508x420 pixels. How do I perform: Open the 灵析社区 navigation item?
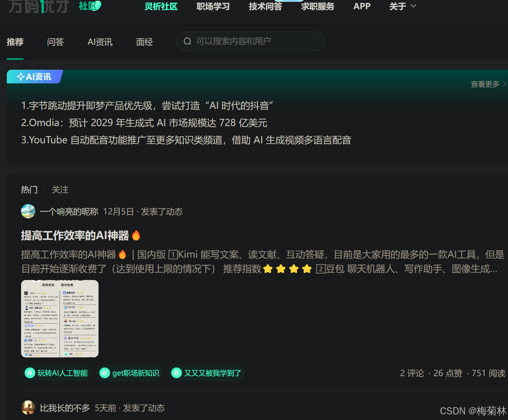(x=161, y=6)
